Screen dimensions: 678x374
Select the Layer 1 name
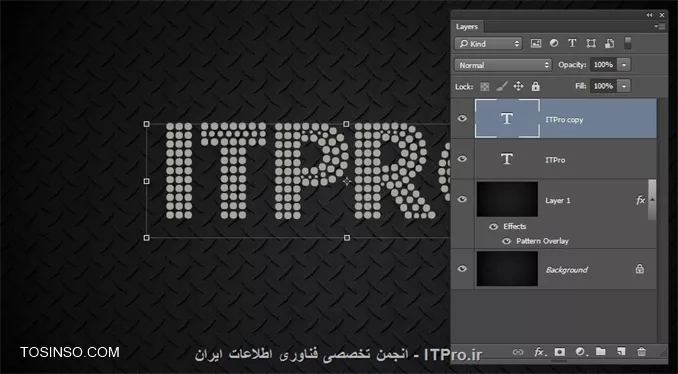[557, 200]
